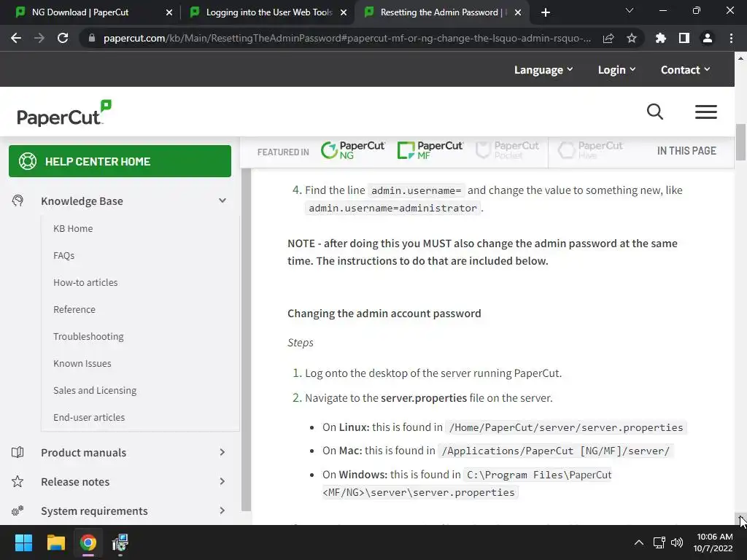This screenshot has height=560, width=747.
Task: Open the KB Home link
Action: coord(73,228)
